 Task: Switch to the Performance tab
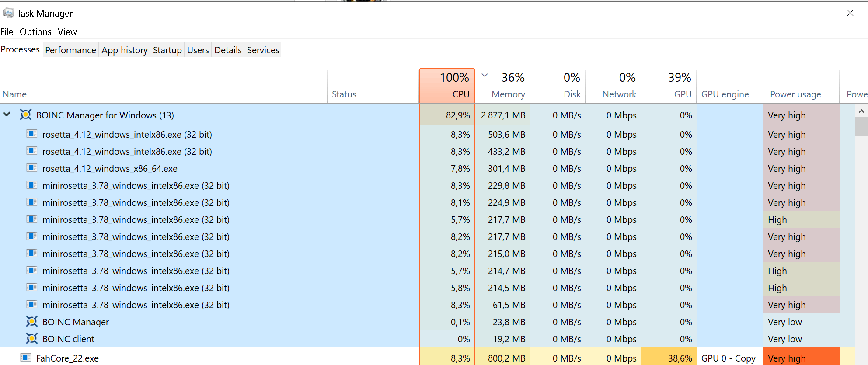point(70,50)
